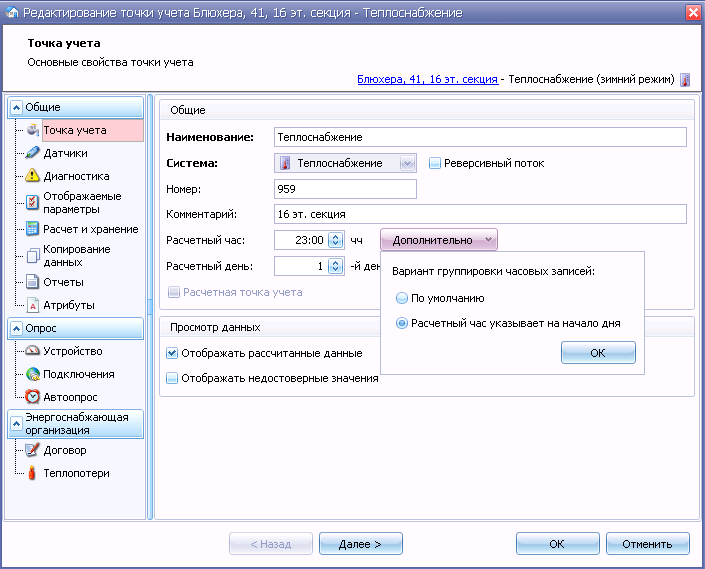Click the Датчики pen icon
The width and height of the screenshot is (705, 569).
point(32,153)
